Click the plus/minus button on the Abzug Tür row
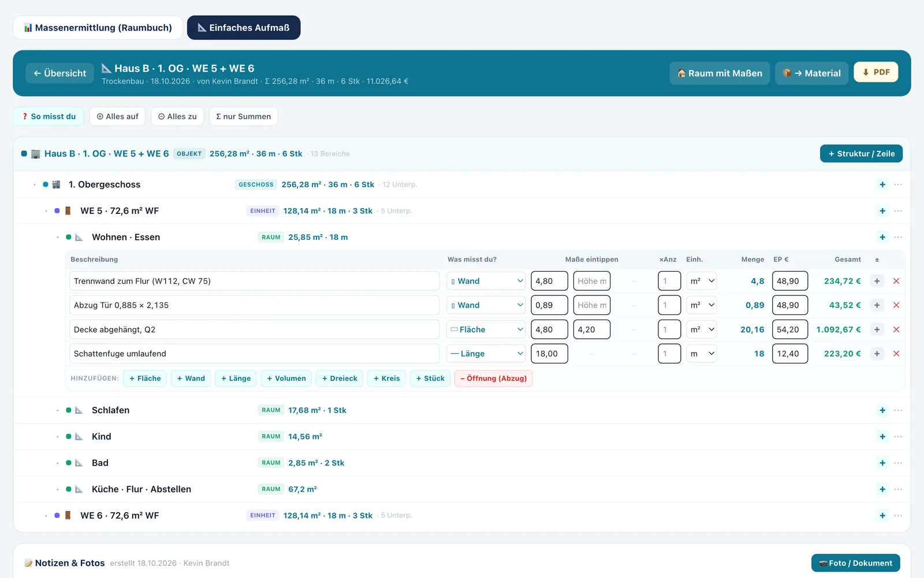The width and height of the screenshot is (924, 578). pos(877,305)
